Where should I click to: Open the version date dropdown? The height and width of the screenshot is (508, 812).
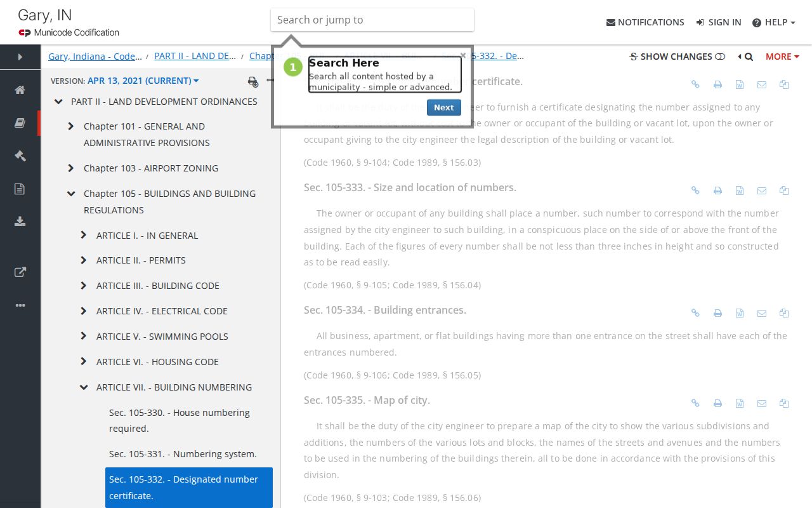(x=143, y=81)
